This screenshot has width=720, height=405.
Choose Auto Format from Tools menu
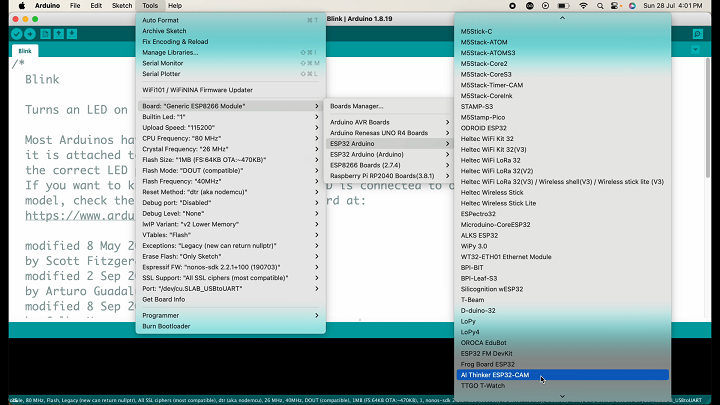pos(231,20)
